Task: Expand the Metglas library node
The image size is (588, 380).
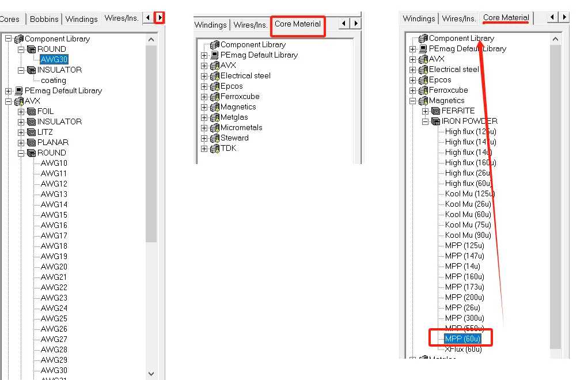Action: [204, 117]
